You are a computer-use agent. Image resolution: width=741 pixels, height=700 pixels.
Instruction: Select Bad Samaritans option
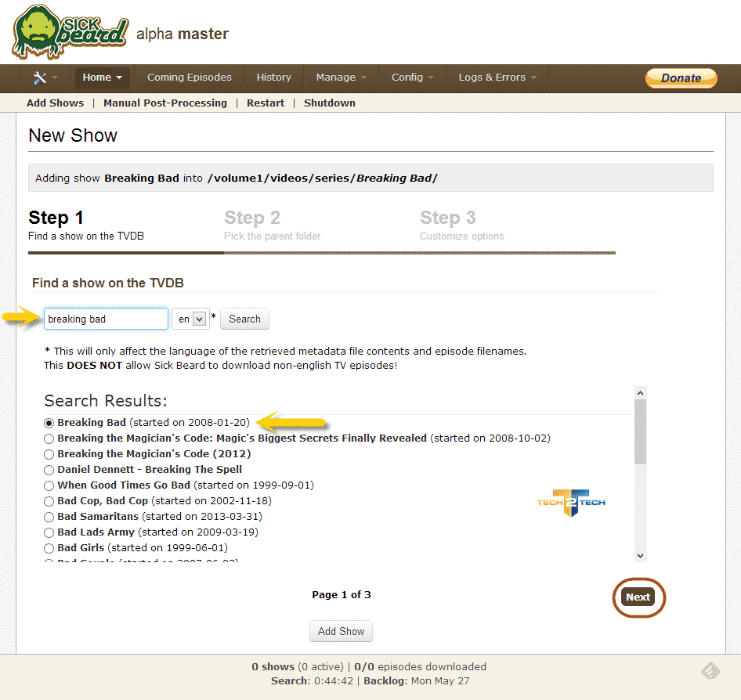(x=49, y=517)
